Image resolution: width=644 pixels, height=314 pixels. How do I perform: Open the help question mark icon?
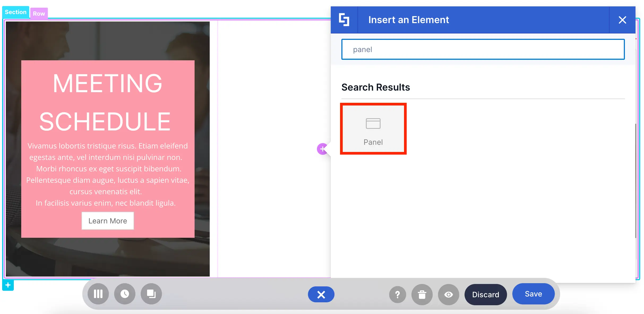[x=397, y=294]
